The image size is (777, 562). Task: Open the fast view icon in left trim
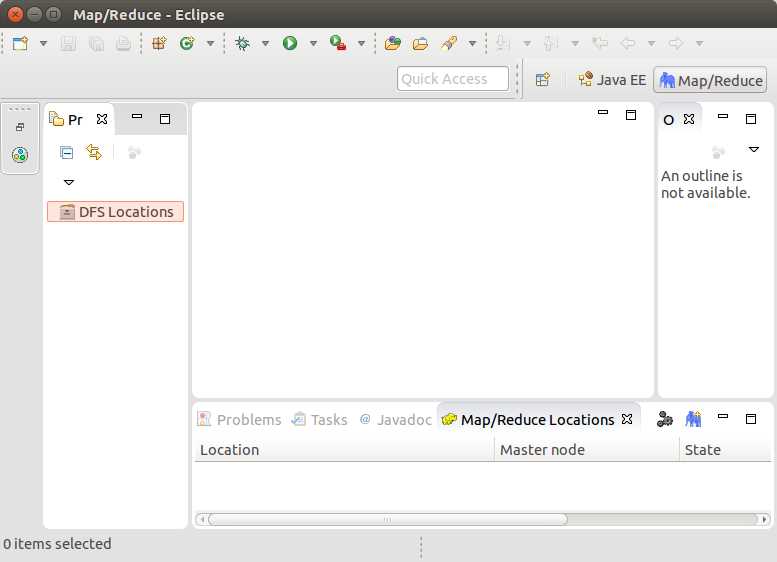20,155
